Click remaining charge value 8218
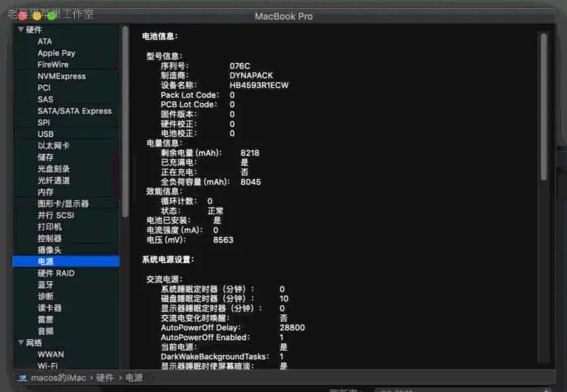This screenshot has width=567, height=392. click(250, 153)
